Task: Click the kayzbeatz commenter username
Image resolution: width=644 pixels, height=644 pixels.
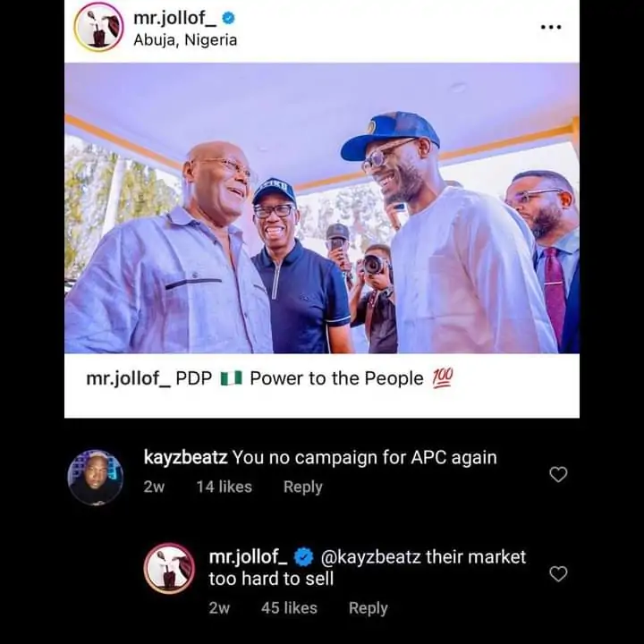Action: (x=185, y=458)
